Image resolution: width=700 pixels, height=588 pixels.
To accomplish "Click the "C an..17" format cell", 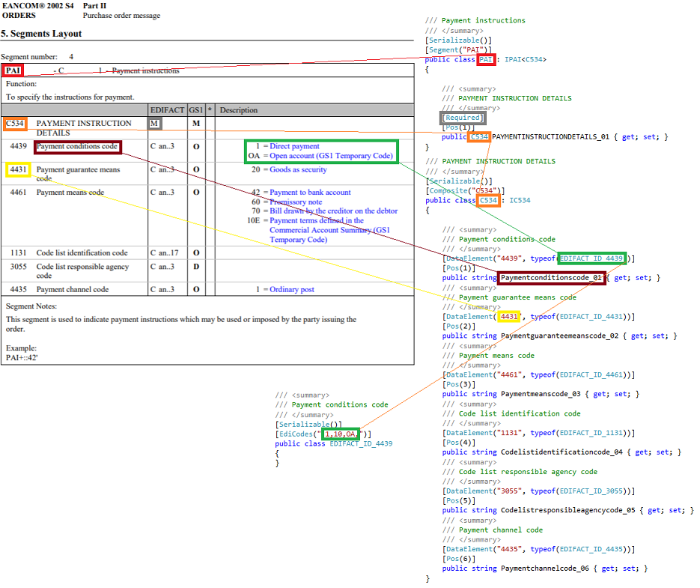I will coord(164,253).
